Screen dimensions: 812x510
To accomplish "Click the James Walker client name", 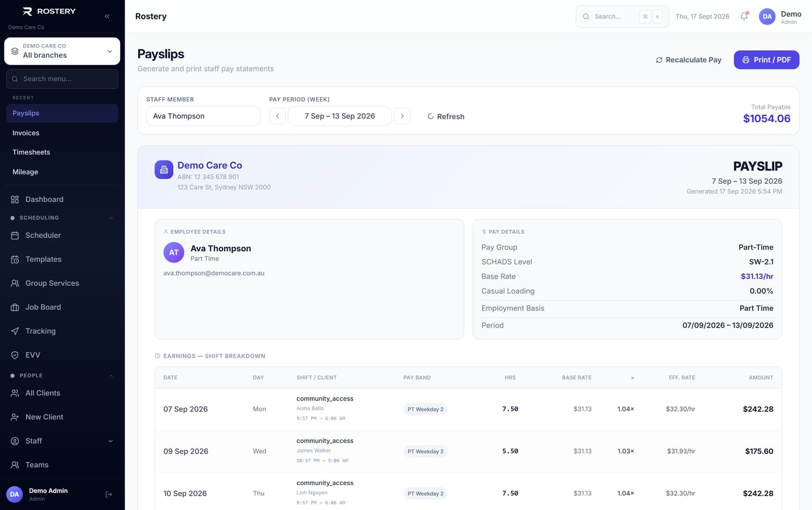I will (x=313, y=450).
